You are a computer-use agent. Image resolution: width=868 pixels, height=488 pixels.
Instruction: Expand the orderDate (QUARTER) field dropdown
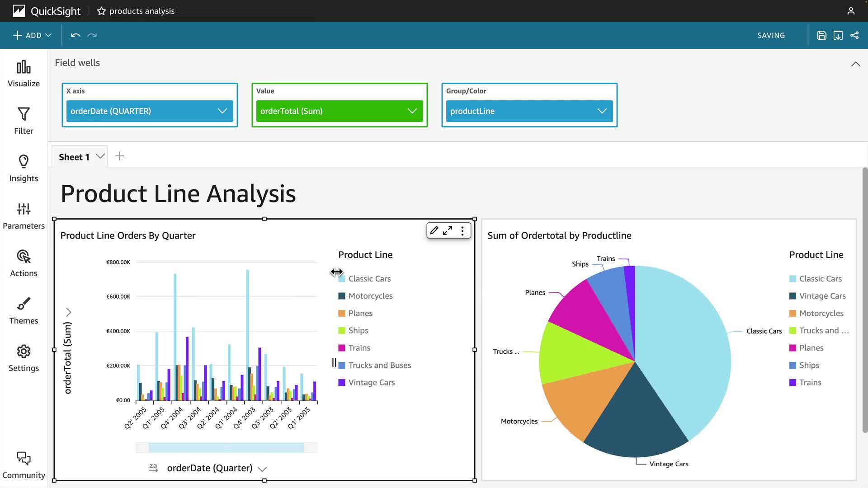click(222, 111)
